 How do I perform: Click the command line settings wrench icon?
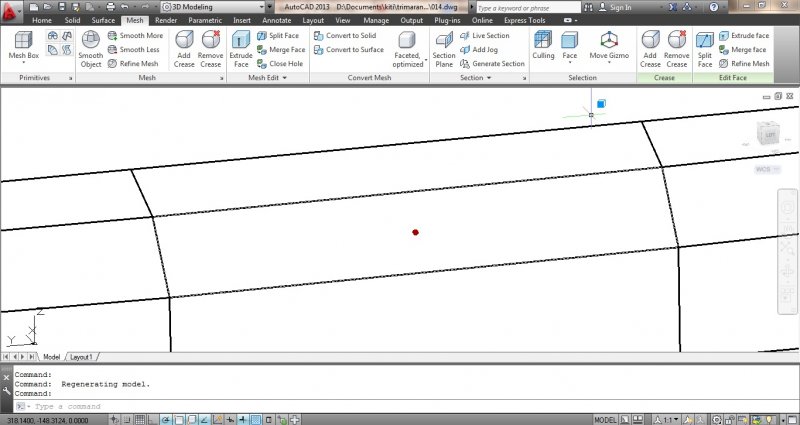coord(6,391)
